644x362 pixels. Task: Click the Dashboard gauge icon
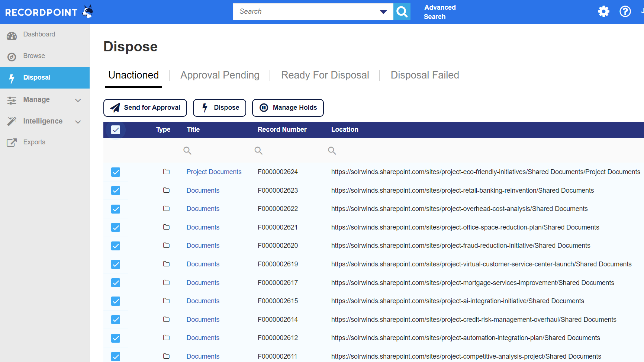[12, 36]
